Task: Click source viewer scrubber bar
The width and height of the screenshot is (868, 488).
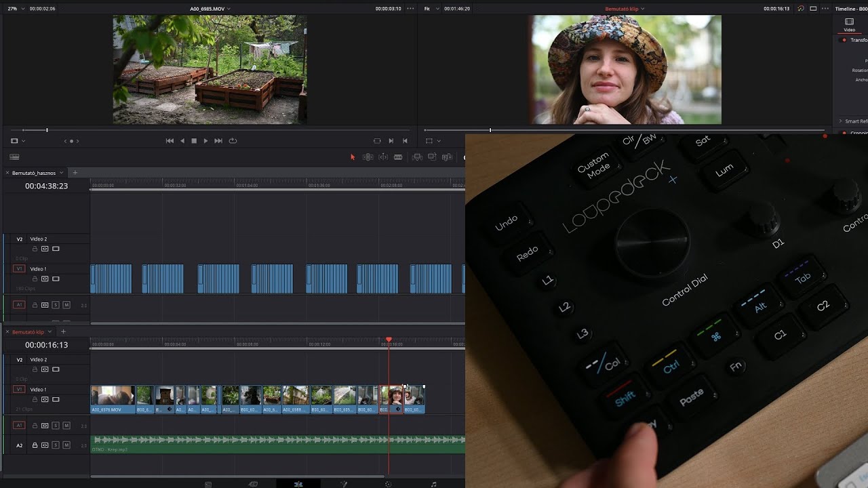Action: pyautogui.click(x=209, y=130)
